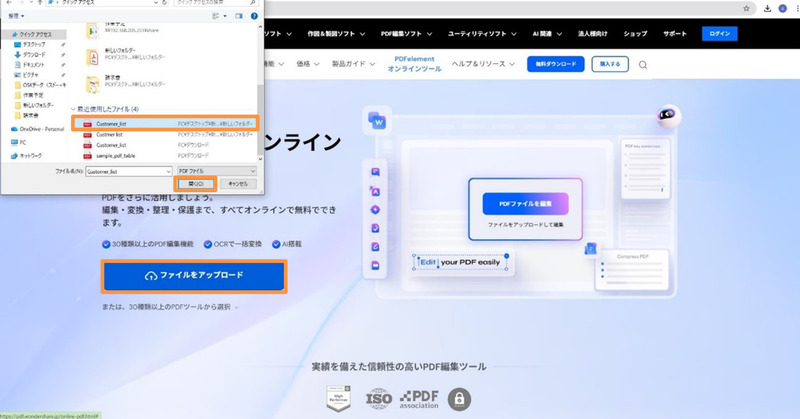Expand the 作図&製図ソフト menu
The height and width of the screenshot is (419, 800).
click(336, 34)
